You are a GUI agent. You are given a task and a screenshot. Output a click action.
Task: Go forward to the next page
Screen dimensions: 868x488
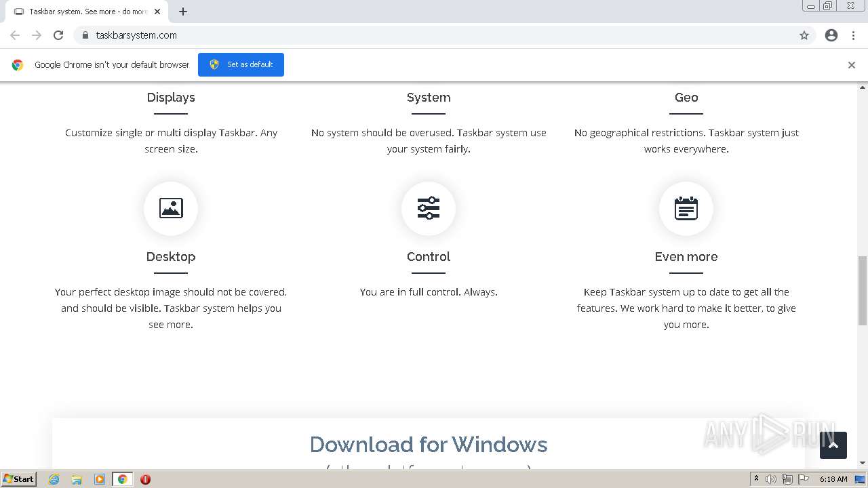click(37, 35)
